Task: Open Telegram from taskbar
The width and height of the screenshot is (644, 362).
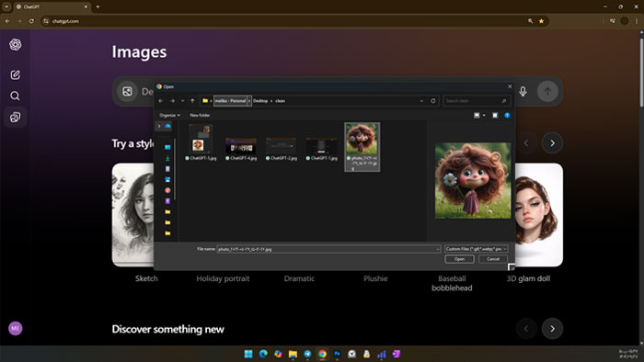Action: click(x=307, y=354)
